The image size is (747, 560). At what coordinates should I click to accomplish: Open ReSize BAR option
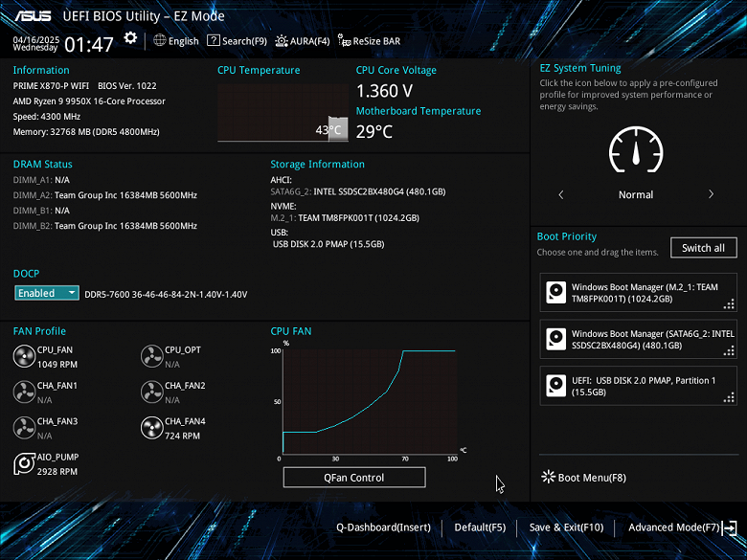370,41
